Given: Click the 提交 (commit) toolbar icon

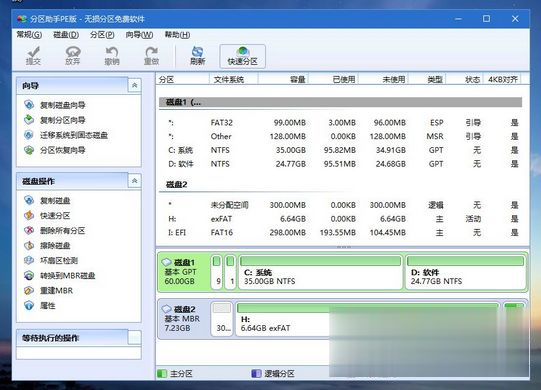Looking at the screenshot, I should (33, 56).
